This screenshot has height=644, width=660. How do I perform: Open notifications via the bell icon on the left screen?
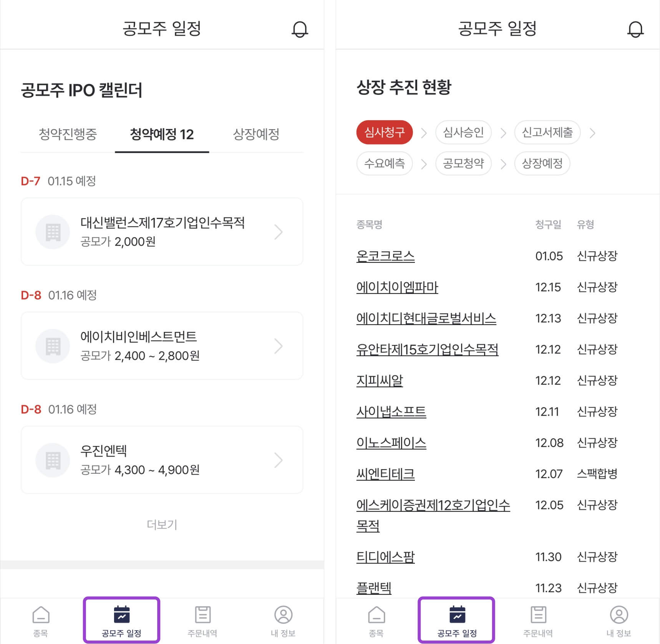tap(301, 29)
